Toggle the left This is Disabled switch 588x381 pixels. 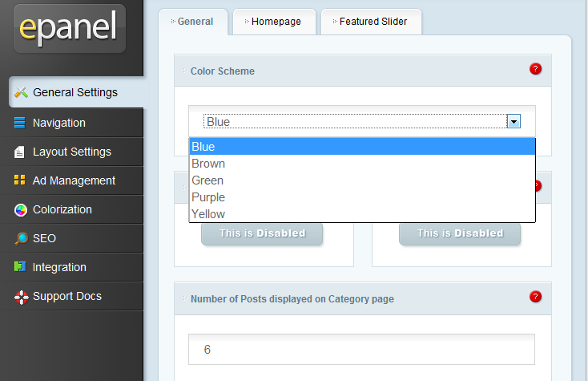pos(262,233)
